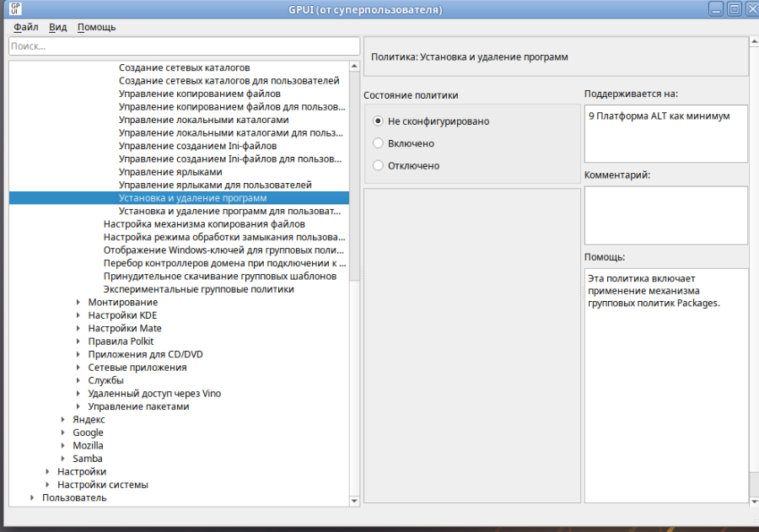Select Управление ярлыками для пользователей
759x532 pixels.
(215, 185)
